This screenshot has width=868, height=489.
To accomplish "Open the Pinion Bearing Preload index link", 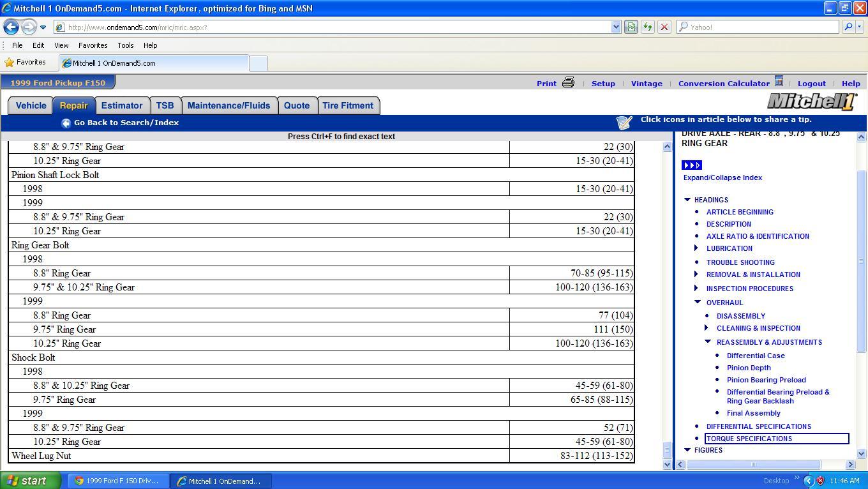I will tap(766, 380).
